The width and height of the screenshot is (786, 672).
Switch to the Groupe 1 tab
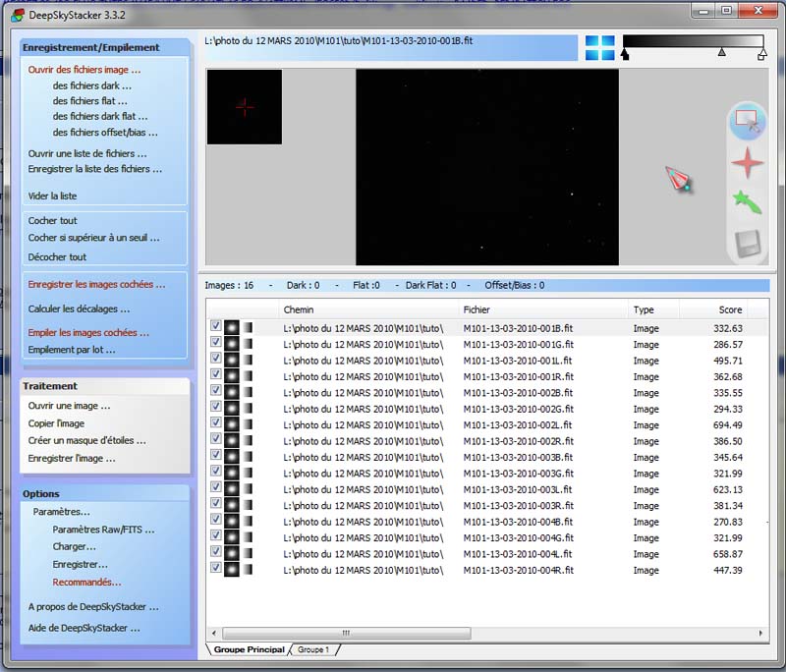click(313, 650)
